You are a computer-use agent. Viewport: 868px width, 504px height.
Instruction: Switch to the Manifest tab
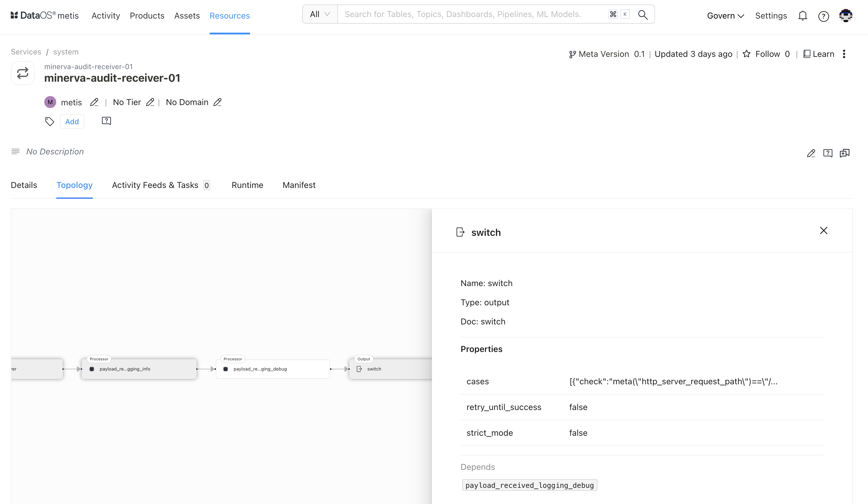coord(299,185)
